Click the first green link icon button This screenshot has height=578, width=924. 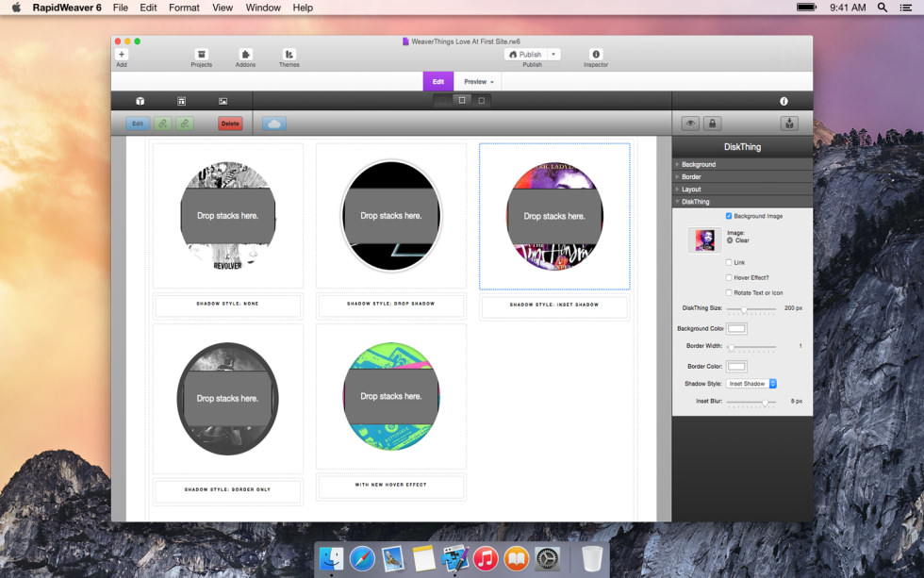[163, 124]
